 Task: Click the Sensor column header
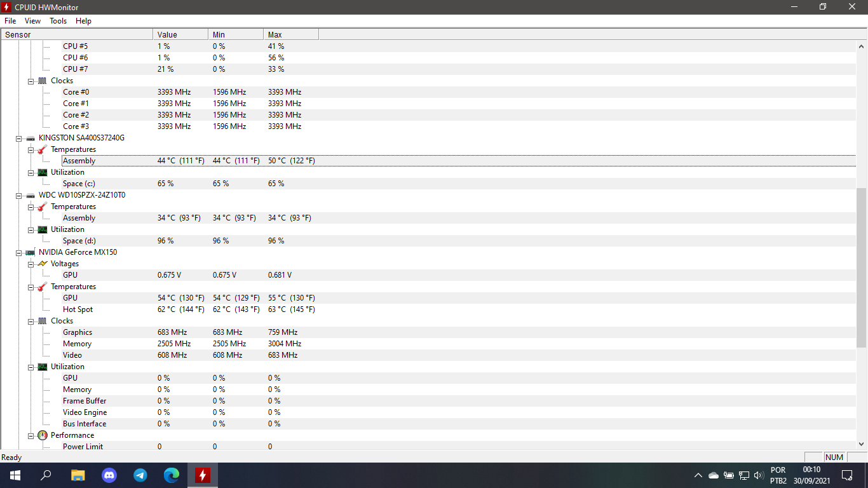coord(77,34)
